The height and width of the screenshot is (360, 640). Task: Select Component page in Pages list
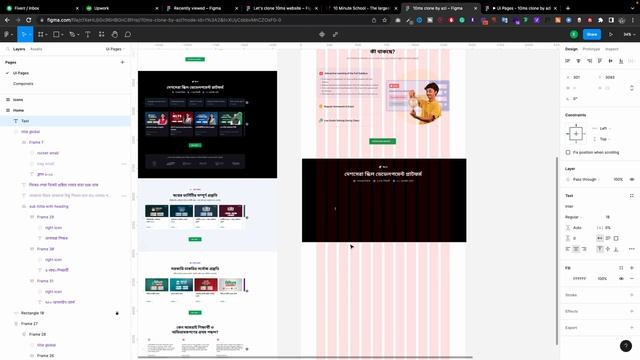pos(23,84)
